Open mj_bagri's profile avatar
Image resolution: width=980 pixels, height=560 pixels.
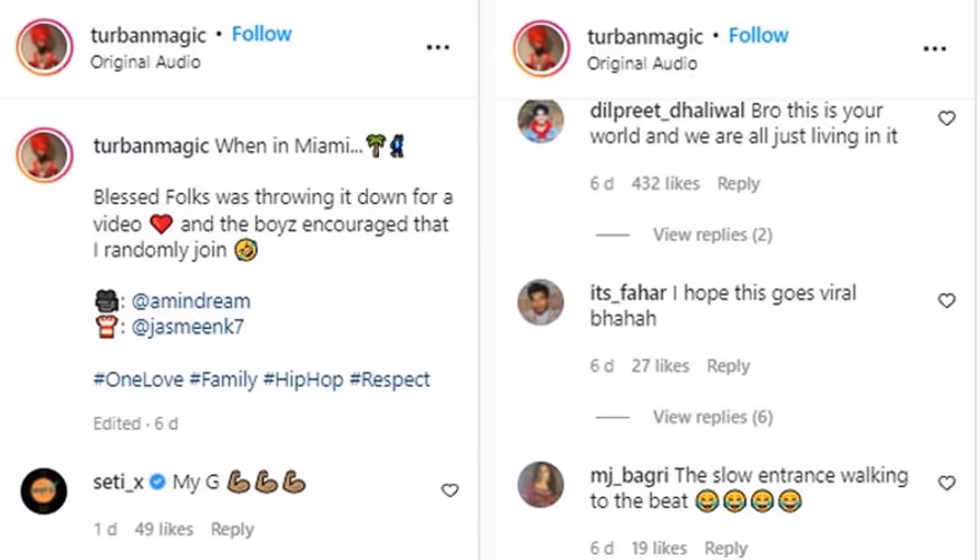coord(541,484)
